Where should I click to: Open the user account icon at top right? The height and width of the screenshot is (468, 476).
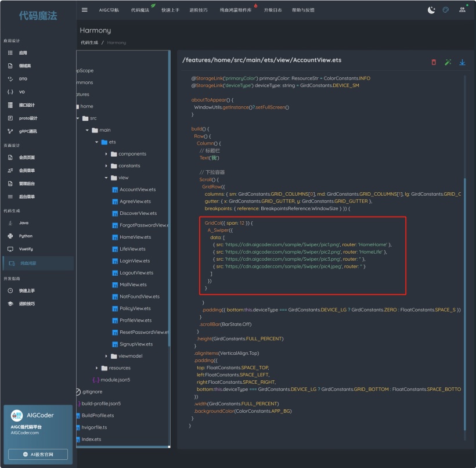point(462,10)
